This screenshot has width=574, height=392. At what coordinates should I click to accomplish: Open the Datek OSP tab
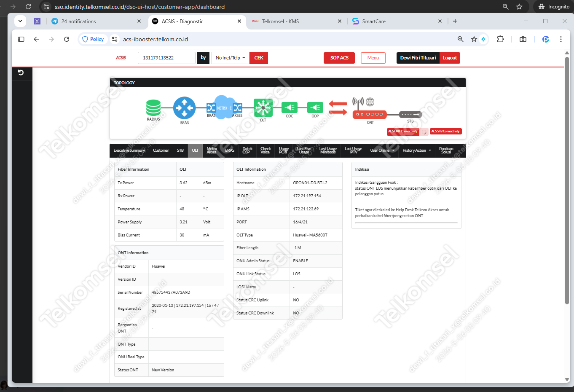247,150
